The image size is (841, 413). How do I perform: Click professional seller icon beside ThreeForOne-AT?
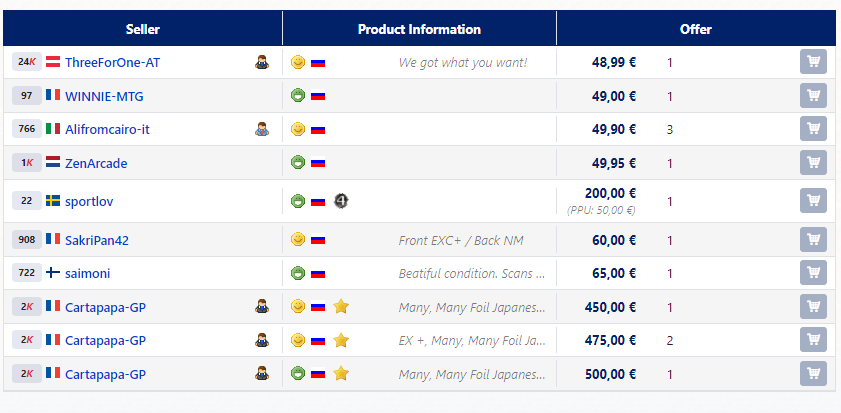[261, 62]
